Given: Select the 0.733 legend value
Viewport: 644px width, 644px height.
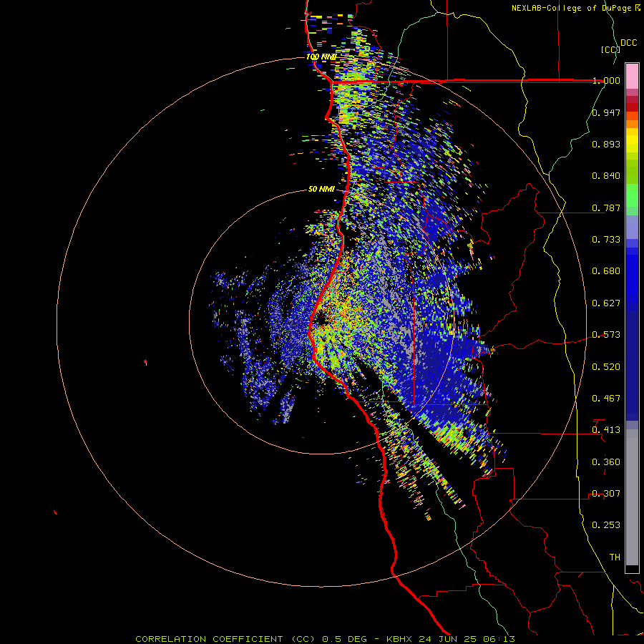Looking at the screenshot, I should pos(606,240).
